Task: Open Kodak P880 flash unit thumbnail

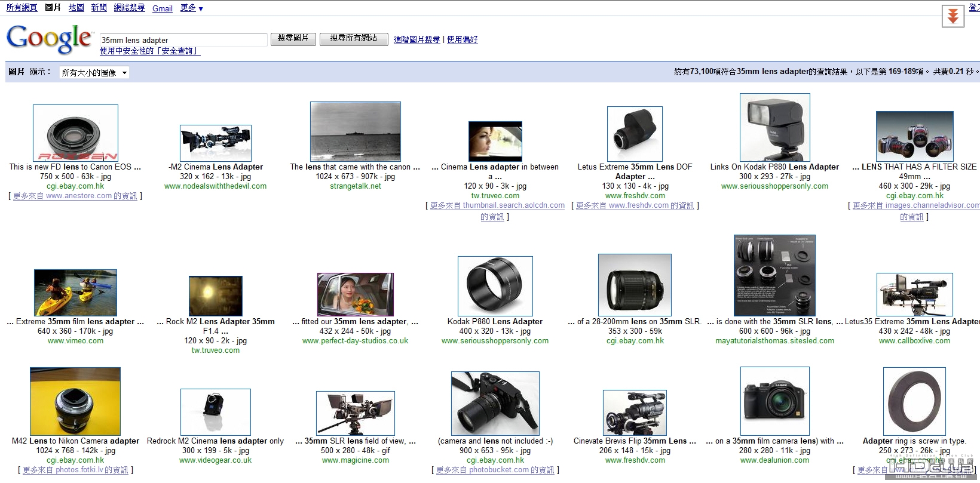Action: (775, 127)
